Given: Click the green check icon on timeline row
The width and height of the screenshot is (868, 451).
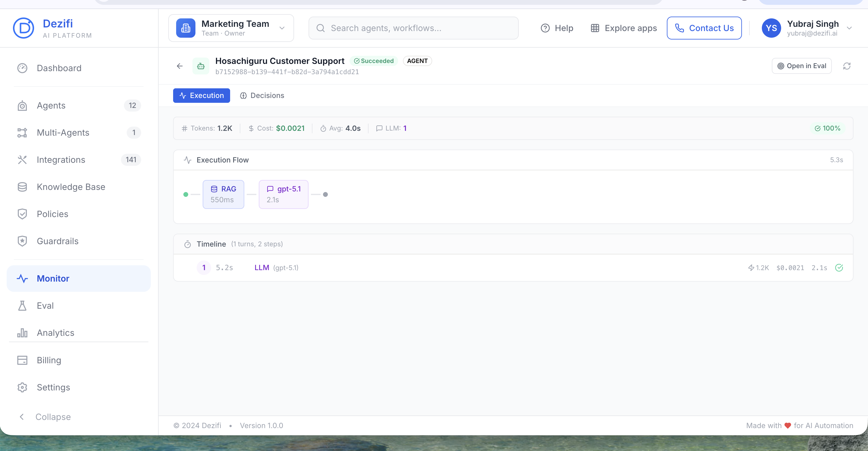Looking at the screenshot, I should (839, 268).
